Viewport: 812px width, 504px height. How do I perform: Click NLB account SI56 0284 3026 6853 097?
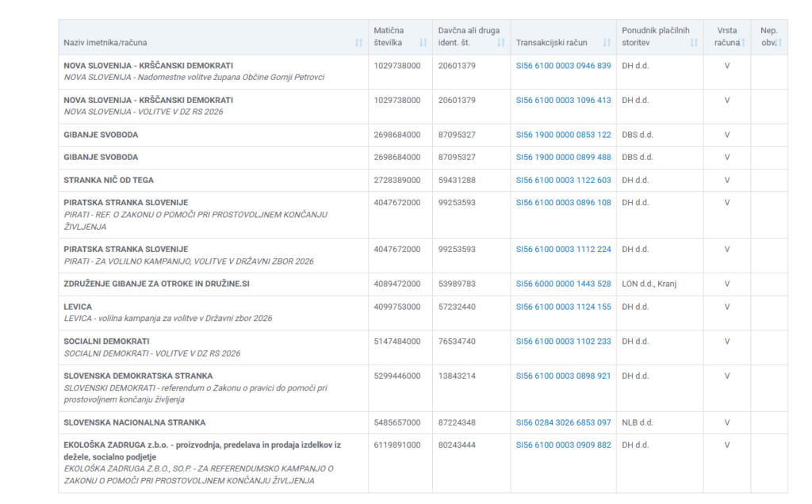563,423
